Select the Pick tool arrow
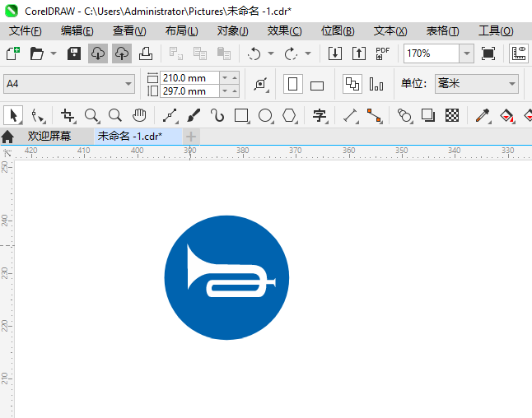This screenshot has width=532, height=418. coord(13,115)
